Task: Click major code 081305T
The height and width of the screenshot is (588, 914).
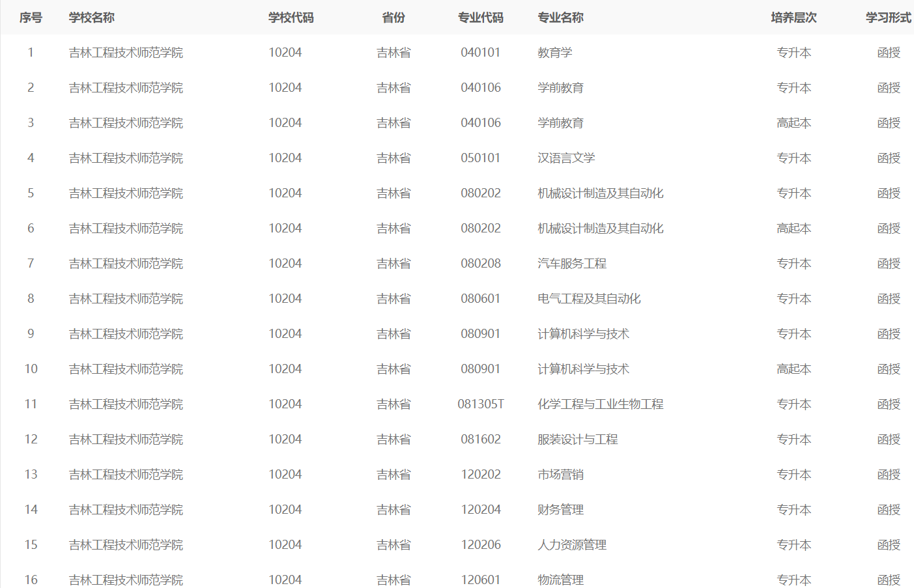Action: coord(481,404)
